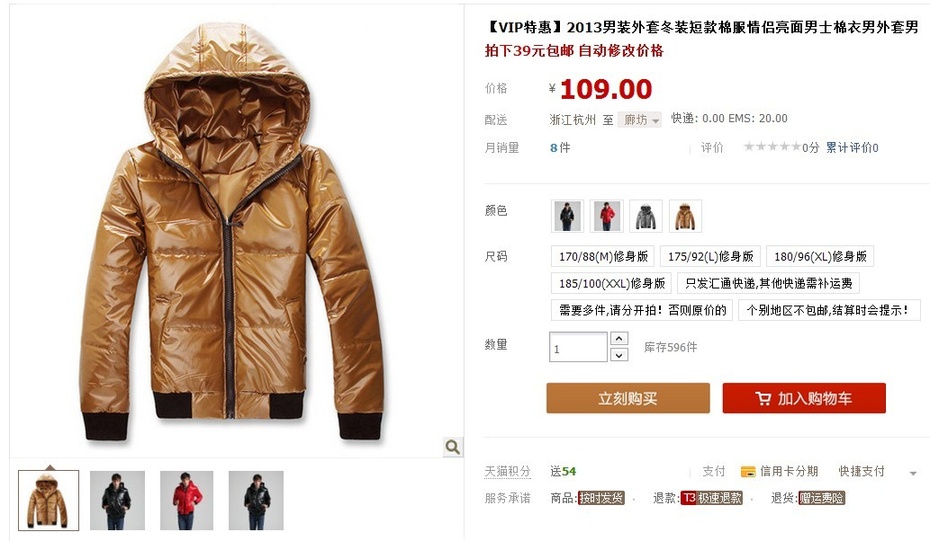Decrease quantity with the down arrow
This screenshot has width=930, height=541.
pyautogui.click(x=619, y=355)
